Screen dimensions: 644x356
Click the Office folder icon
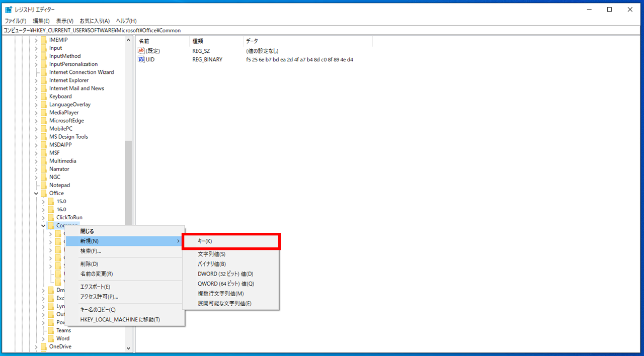coord(44,193)
